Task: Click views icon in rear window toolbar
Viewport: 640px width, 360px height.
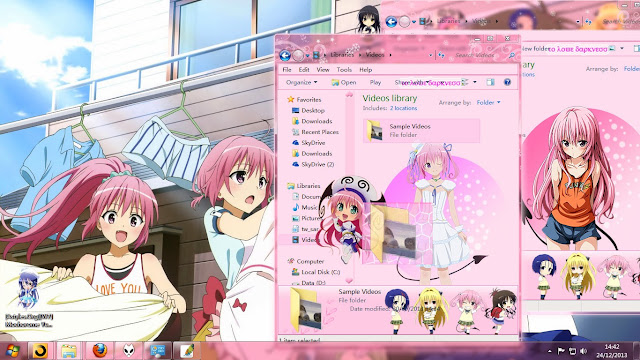Action: pos(612,49)
